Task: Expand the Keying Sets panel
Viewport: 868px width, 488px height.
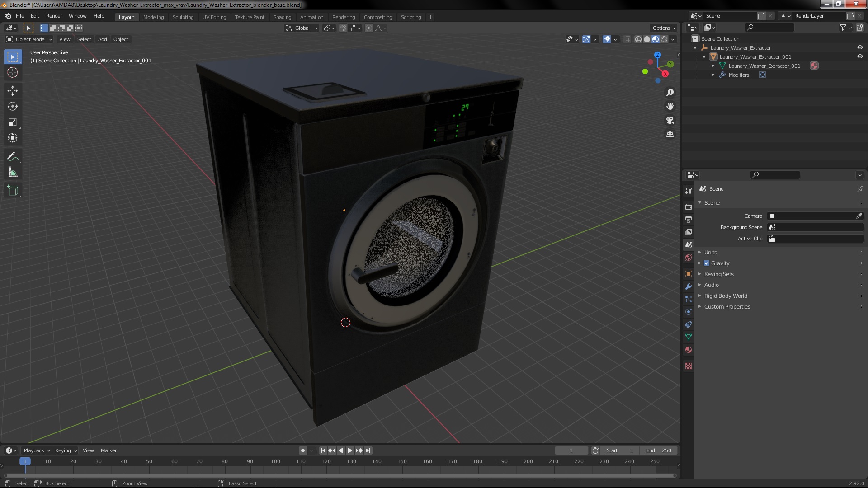Action: click(718, 274)
